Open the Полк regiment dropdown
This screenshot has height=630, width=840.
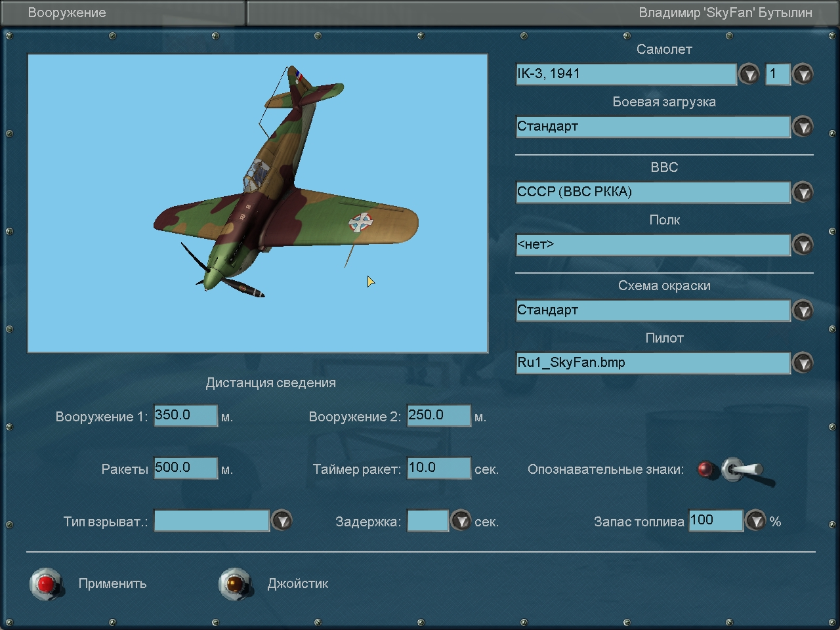coord(802,245)
